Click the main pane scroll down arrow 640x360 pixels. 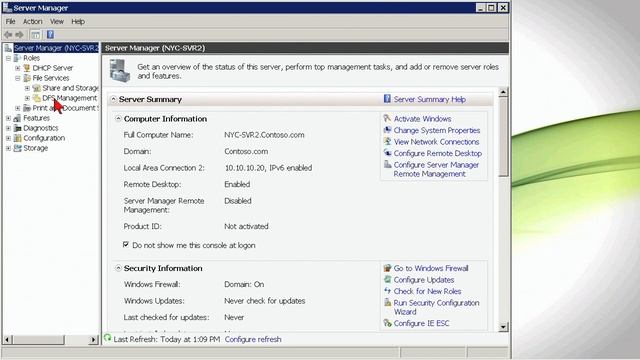coord(503,327)
